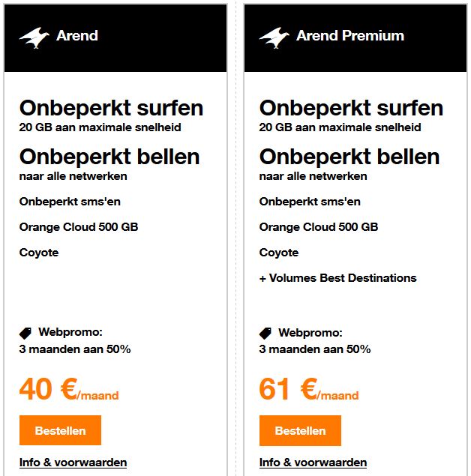Click + Volumes Best Destinations feature

[x=337, y=278]
